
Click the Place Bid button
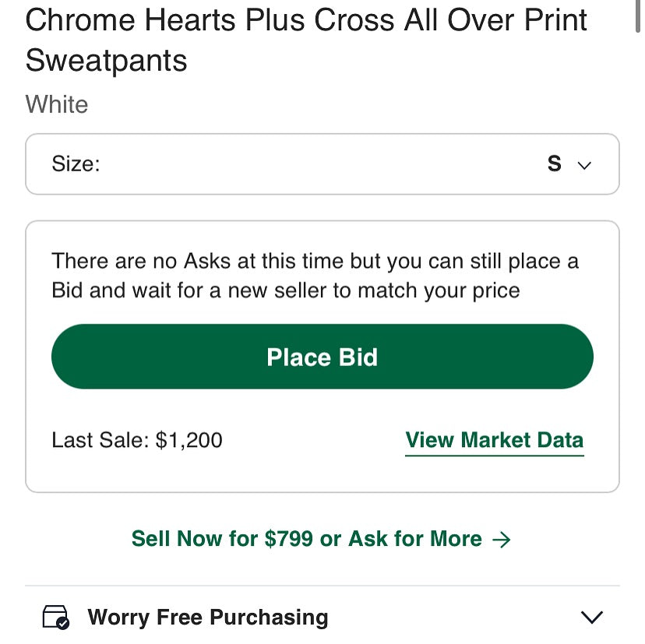pos(322,357)
